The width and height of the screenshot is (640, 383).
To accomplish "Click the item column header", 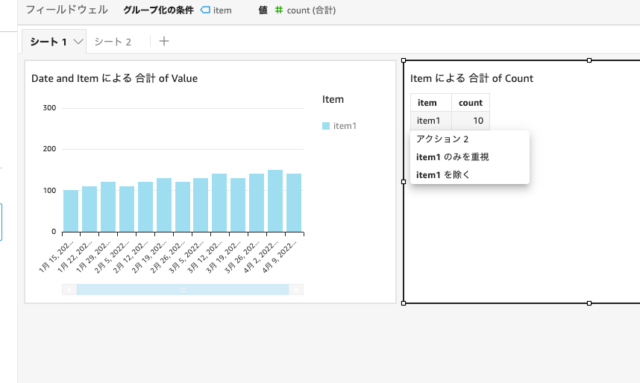I will tap(431, 102).
